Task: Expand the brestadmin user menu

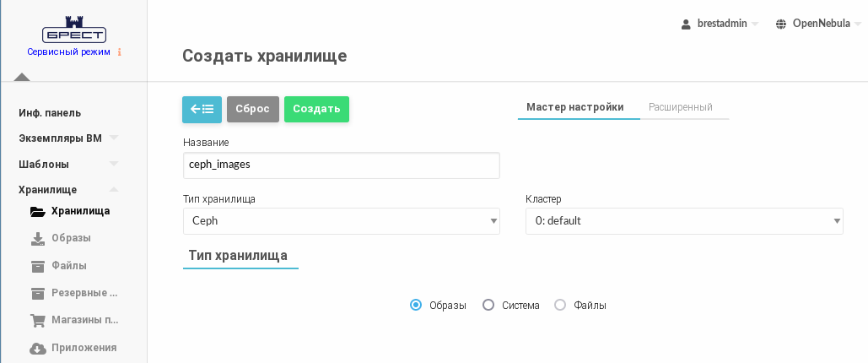Action: click(x=720, y=24)
